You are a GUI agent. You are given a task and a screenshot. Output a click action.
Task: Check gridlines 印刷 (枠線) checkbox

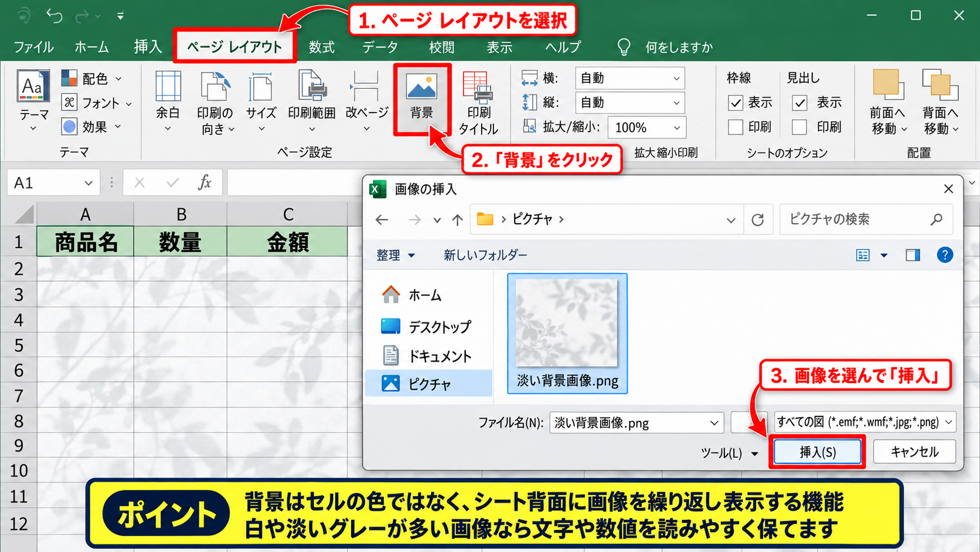736,127
